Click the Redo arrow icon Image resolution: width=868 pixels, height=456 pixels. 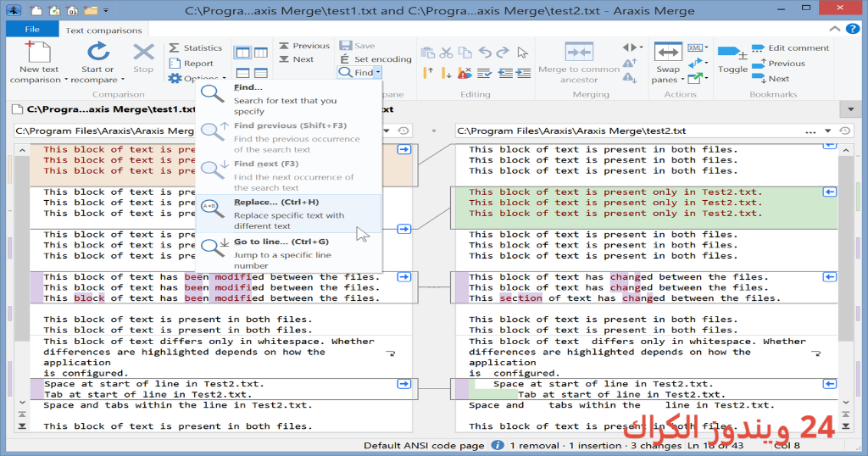coord(503,53)
